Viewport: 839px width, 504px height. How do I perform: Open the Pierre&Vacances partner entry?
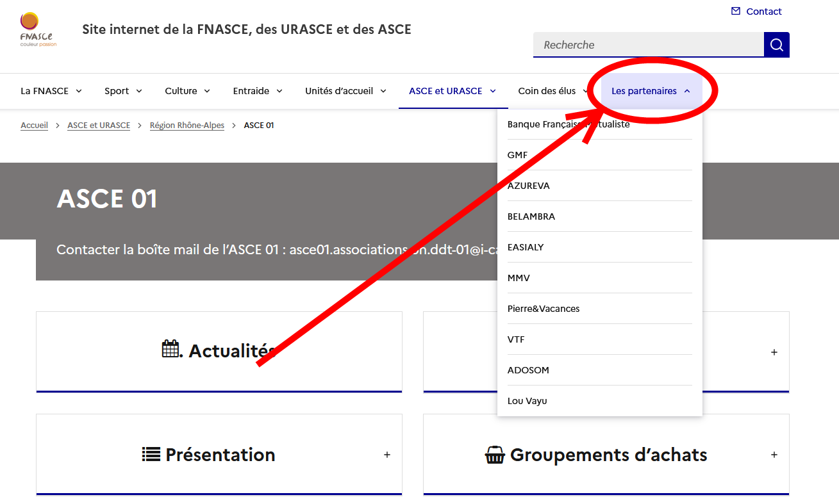600,309
